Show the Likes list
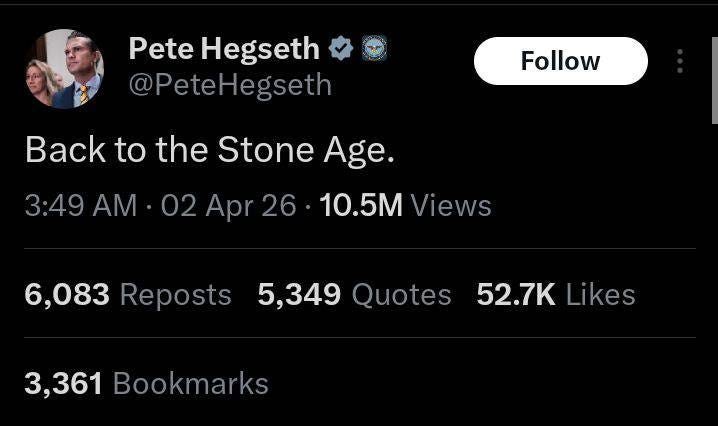Viewport: 718px width, 426px height. click(600, 295)
